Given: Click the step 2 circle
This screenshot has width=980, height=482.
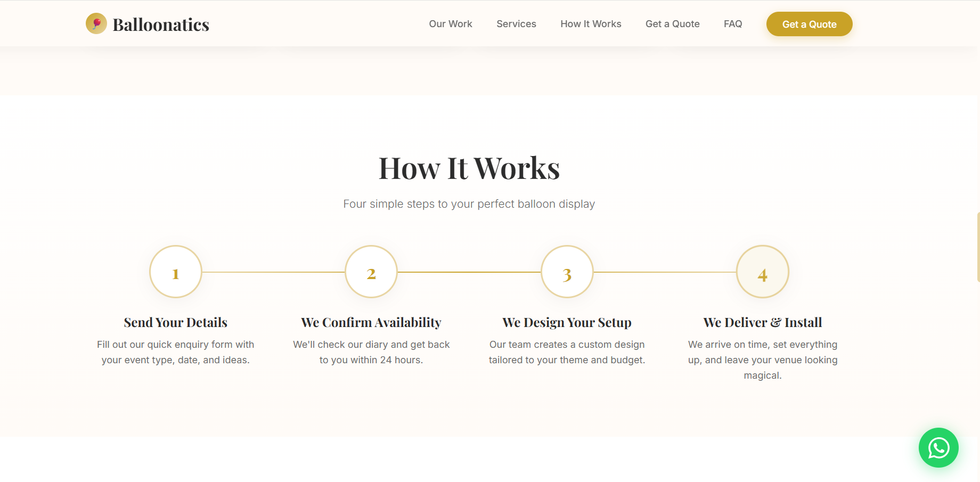Looking at the screenshot, I should point(371,272).
